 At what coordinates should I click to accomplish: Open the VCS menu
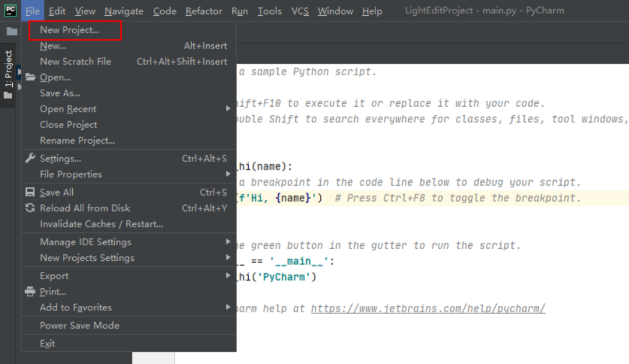click(x=300, y=11)
